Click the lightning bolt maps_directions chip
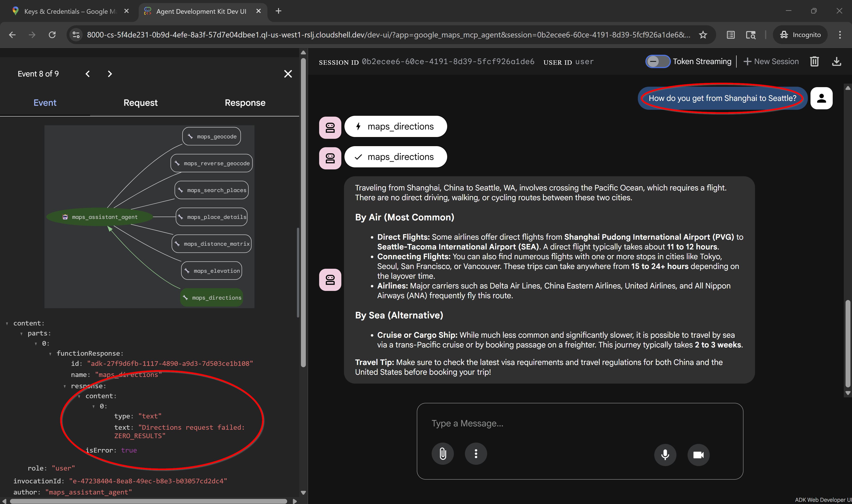 pos(395,126)
